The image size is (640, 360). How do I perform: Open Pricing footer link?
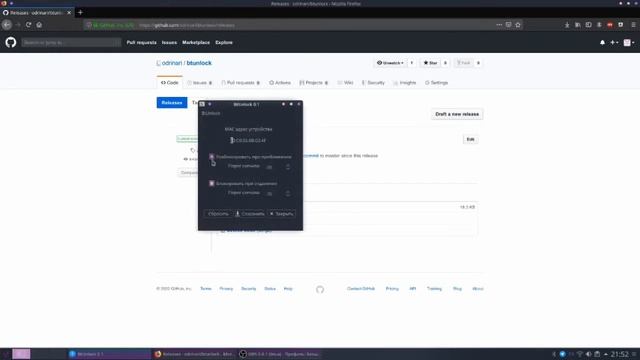(x=392, y=289)
